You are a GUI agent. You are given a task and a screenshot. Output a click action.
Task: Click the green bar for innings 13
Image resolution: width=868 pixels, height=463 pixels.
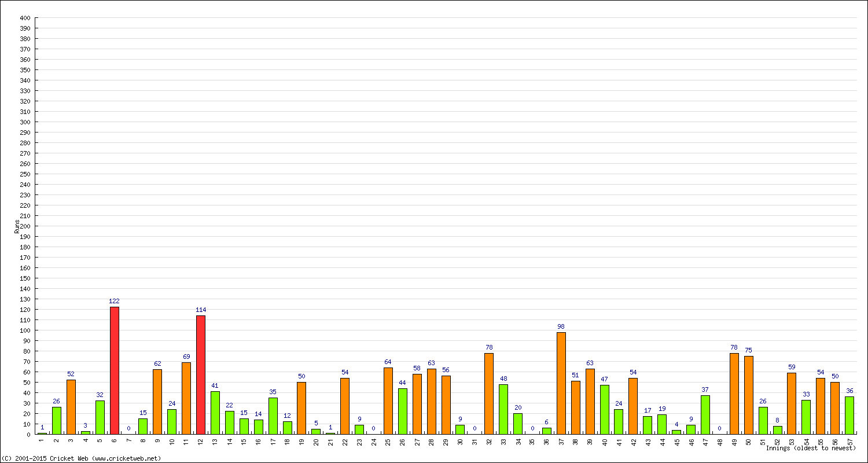[x=215, y=413]
